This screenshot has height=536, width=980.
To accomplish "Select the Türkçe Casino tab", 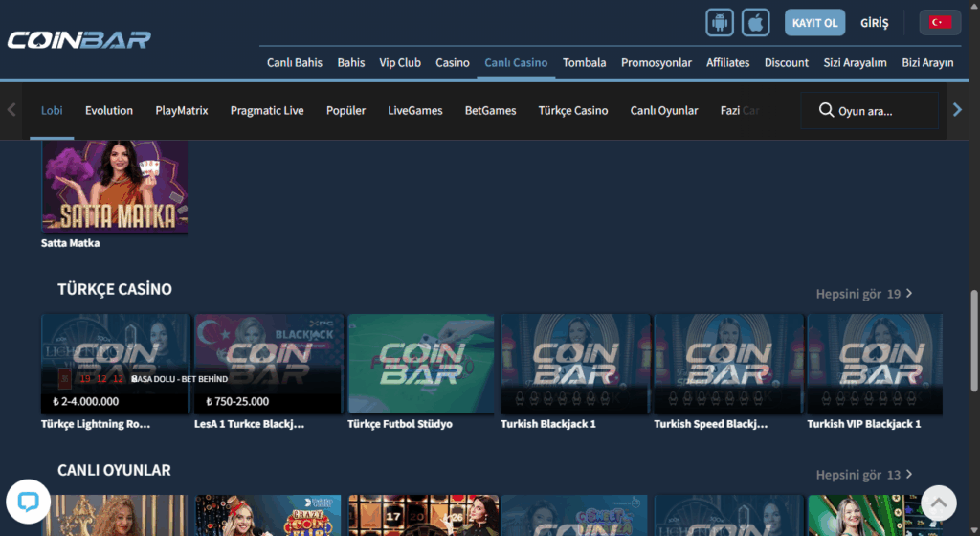I will tap(573, 111).
